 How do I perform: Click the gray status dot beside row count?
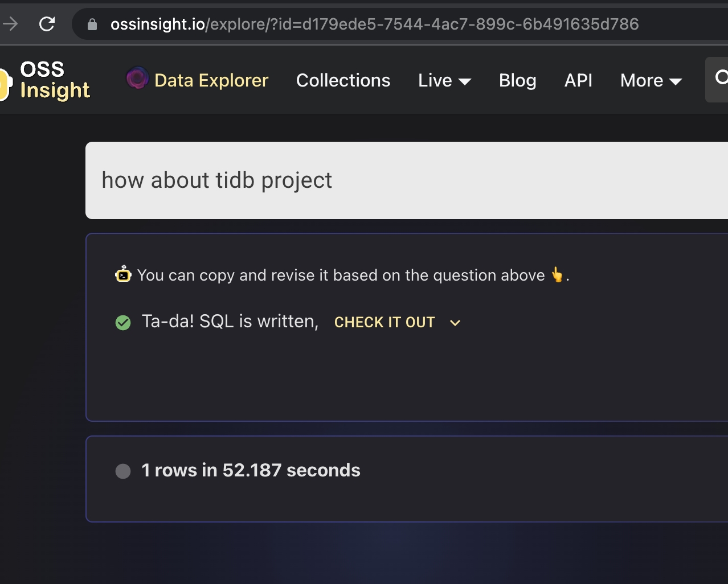tap(123, 471)
